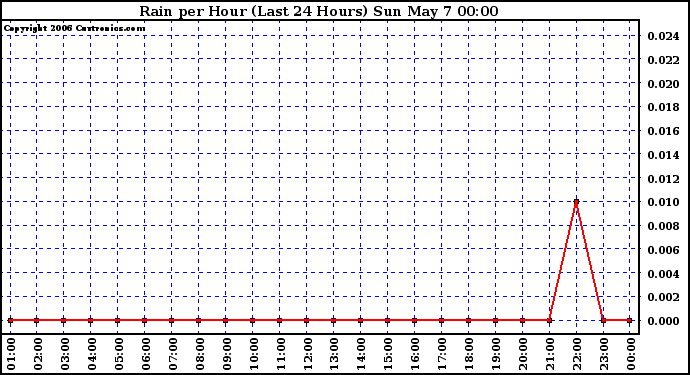Click the x-axis label 10:00
Viewport: 690px width, 375px height.
[x=254, y=354]
